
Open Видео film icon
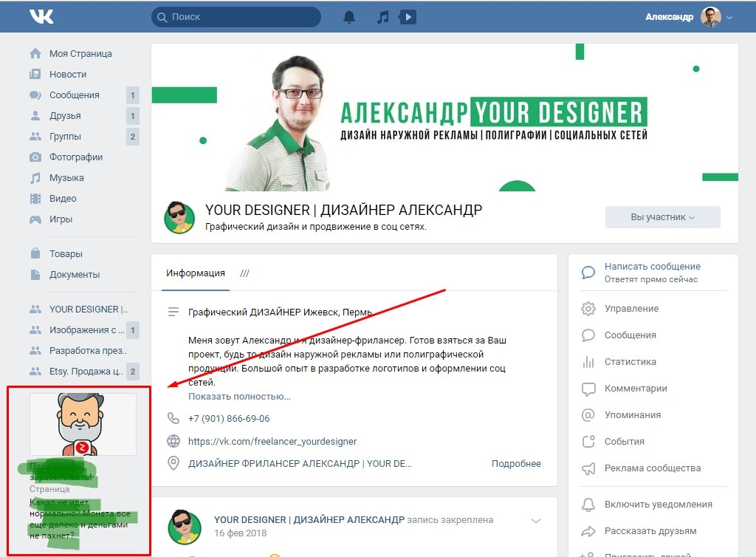click(x=35, y=198)
